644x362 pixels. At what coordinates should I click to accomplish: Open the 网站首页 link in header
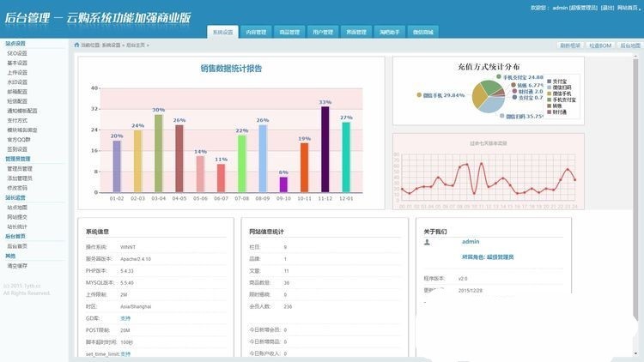click(628, 8)
